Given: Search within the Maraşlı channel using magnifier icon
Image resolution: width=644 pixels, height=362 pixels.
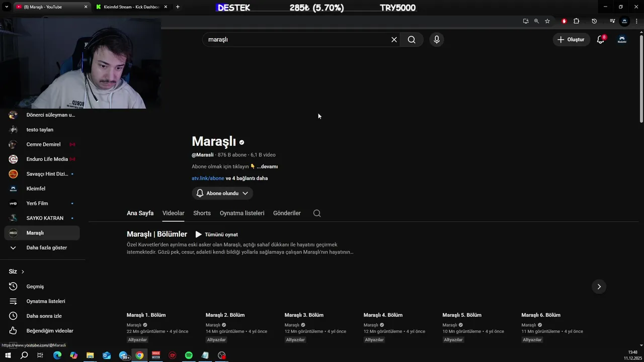Looking at the screenshot, I should click(317, 213).
